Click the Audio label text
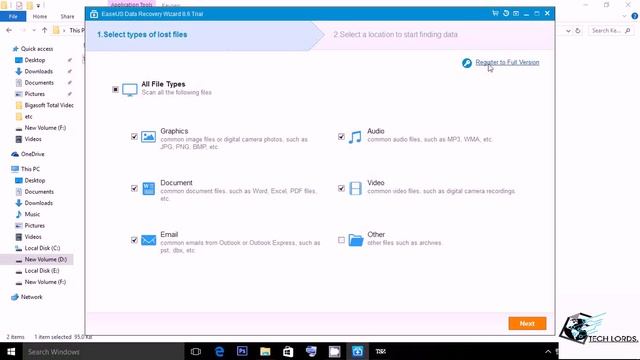Screen dimensions: 640x360 point(376,131)
